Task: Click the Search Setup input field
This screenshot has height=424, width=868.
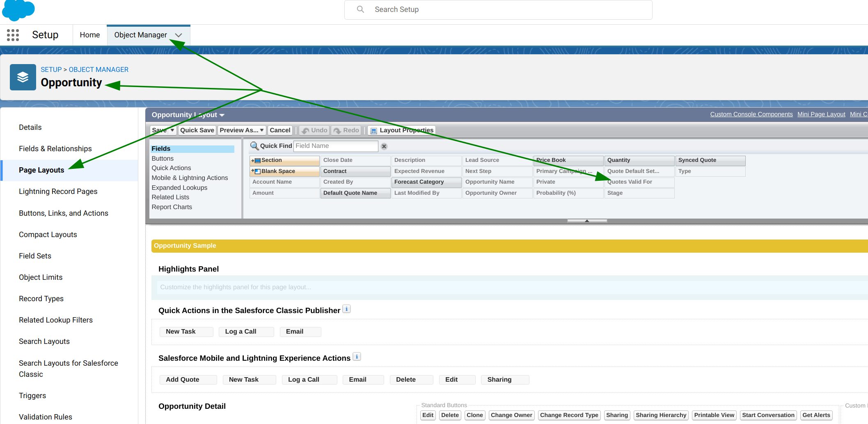Action: pos(498,9)
